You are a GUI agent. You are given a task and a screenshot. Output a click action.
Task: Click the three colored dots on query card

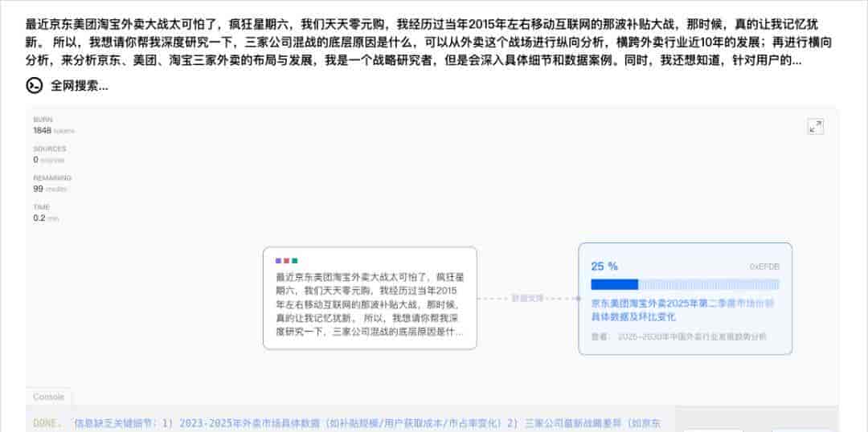click(x=286, y=260)
